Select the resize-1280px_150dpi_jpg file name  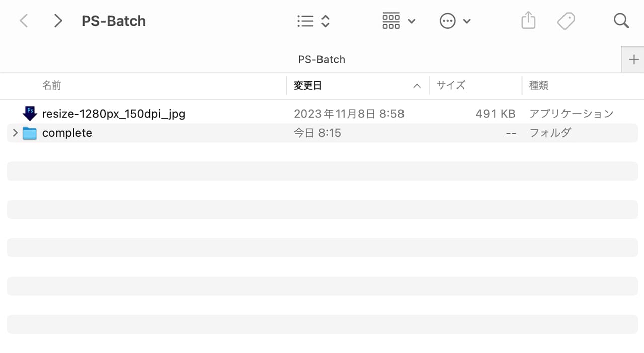(x=114, y=114)
